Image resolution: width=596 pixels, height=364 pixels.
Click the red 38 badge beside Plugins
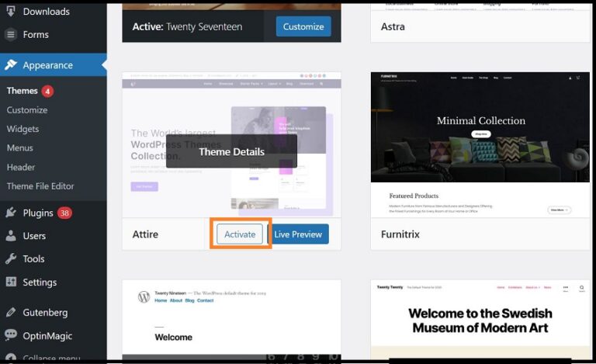pyautogui.click(x=64, y=213)
